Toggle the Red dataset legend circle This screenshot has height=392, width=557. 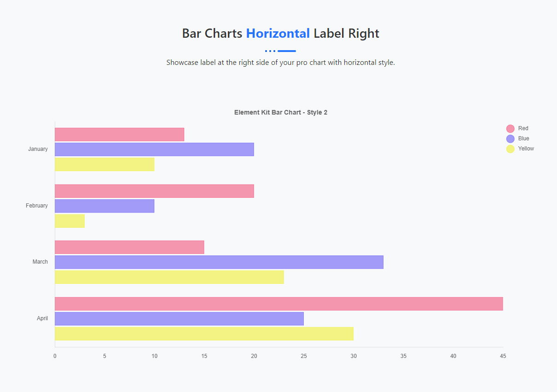pos(510,129)
